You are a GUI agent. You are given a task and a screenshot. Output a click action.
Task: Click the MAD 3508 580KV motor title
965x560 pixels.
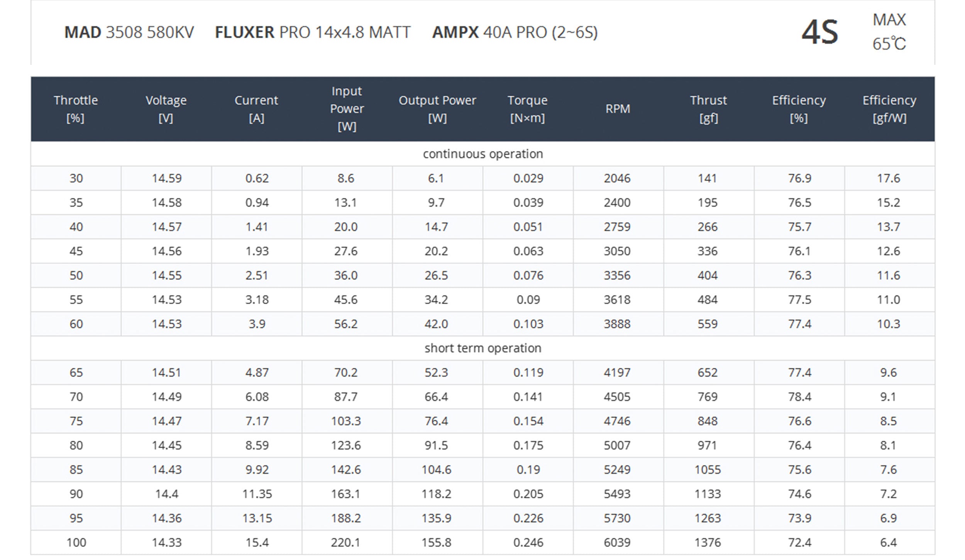point(129,32)
